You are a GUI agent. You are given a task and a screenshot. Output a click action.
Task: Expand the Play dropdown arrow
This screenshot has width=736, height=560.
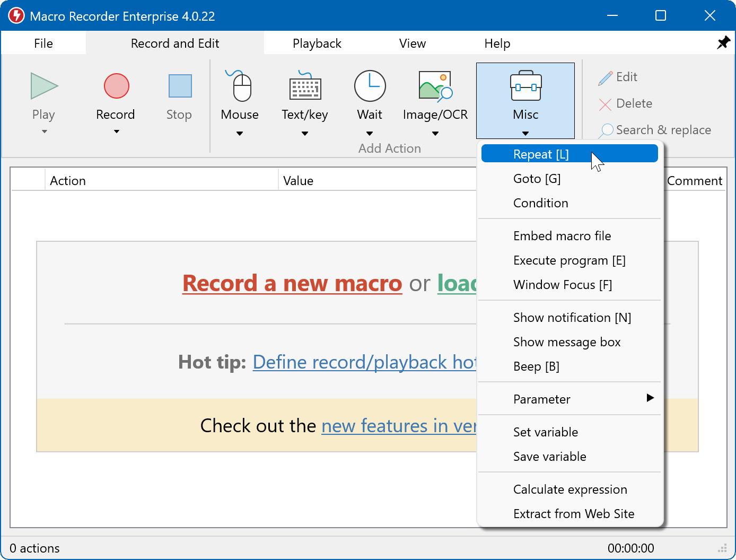point(43,131)
